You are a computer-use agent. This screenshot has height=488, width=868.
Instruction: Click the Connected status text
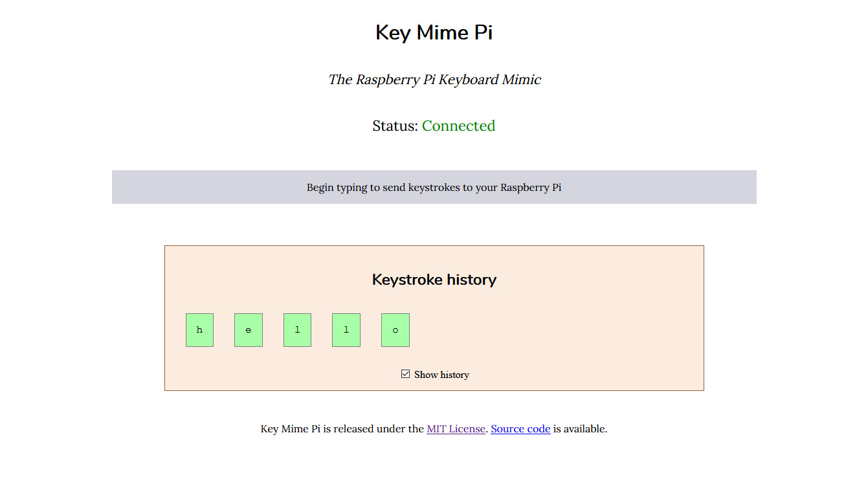point(458,126)
